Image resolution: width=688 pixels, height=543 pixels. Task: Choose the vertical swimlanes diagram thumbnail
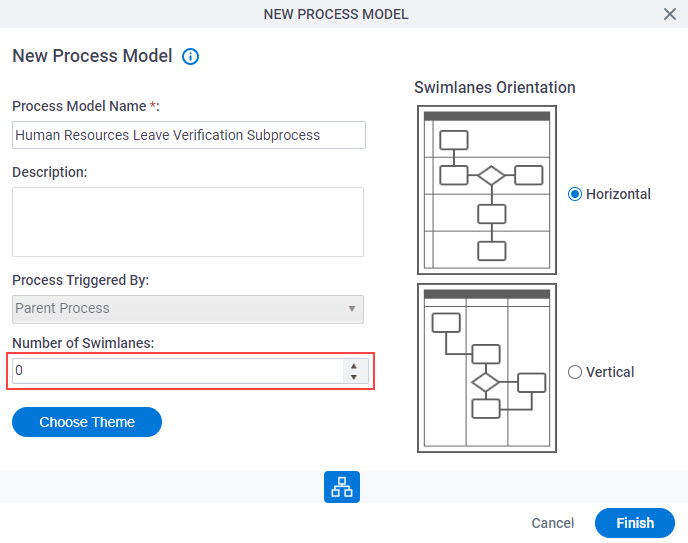487,368
